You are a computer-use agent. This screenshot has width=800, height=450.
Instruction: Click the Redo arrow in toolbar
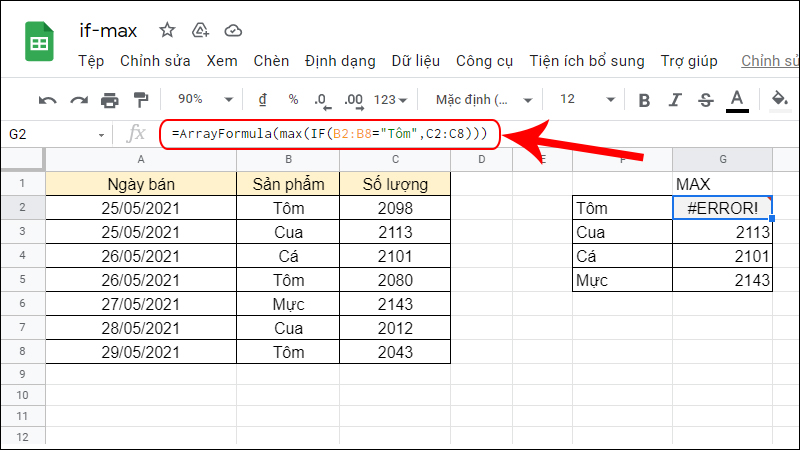(78, 100)
